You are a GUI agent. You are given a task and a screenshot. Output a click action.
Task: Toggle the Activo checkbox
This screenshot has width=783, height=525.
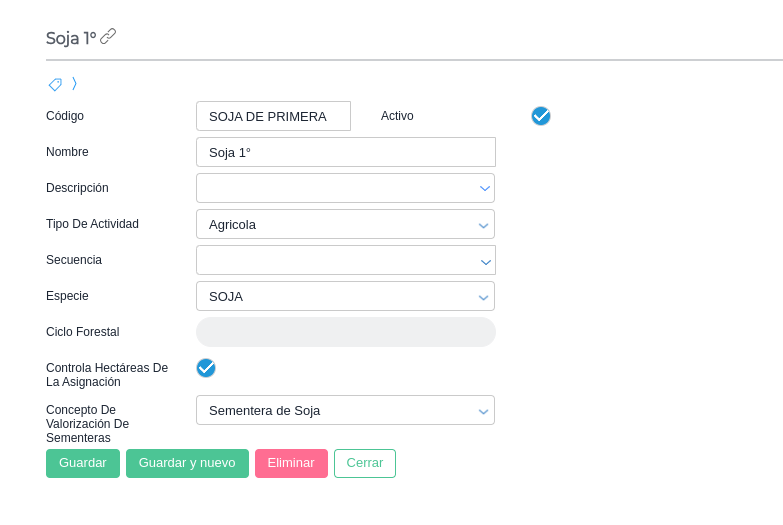click(541, 116)
